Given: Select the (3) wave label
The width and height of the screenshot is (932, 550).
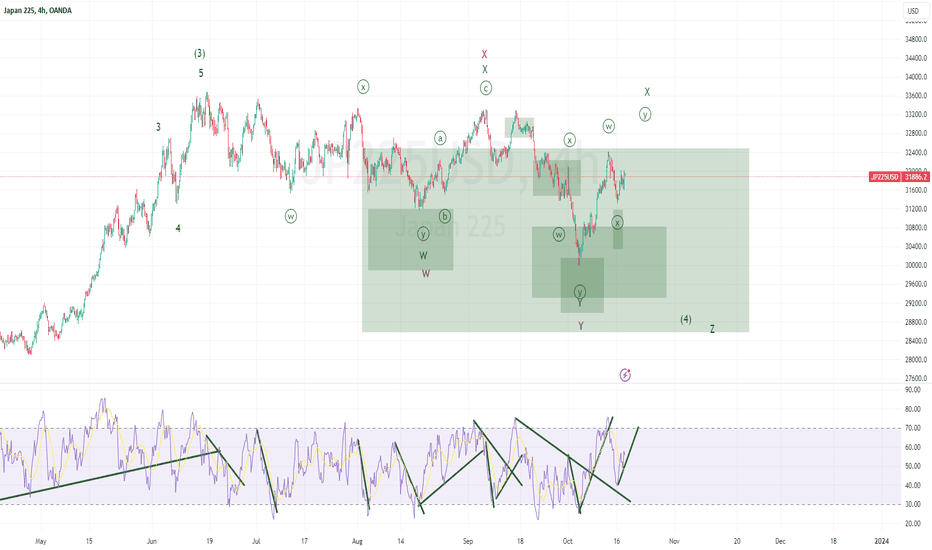Looking at the screenshot, I should tap(200, 54).
